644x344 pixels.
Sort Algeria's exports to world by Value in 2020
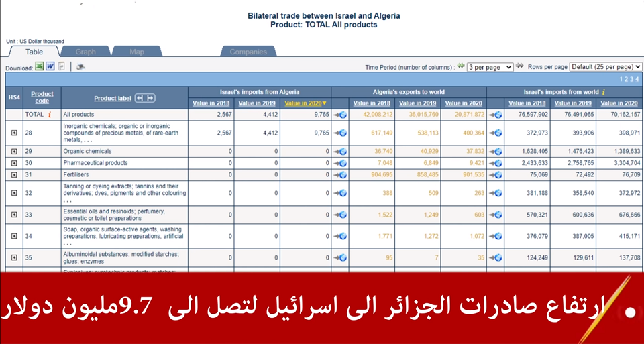tap(464, 103)
